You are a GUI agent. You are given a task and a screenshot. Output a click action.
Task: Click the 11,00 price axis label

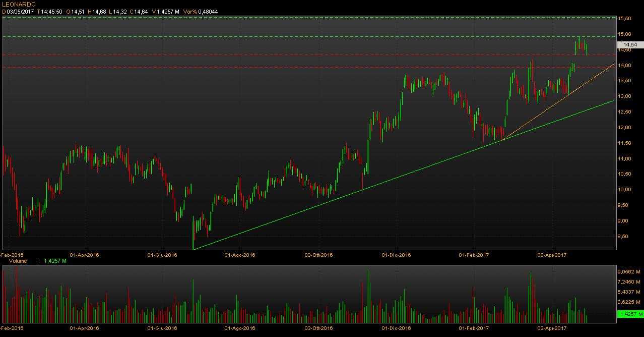pos(625,158)
